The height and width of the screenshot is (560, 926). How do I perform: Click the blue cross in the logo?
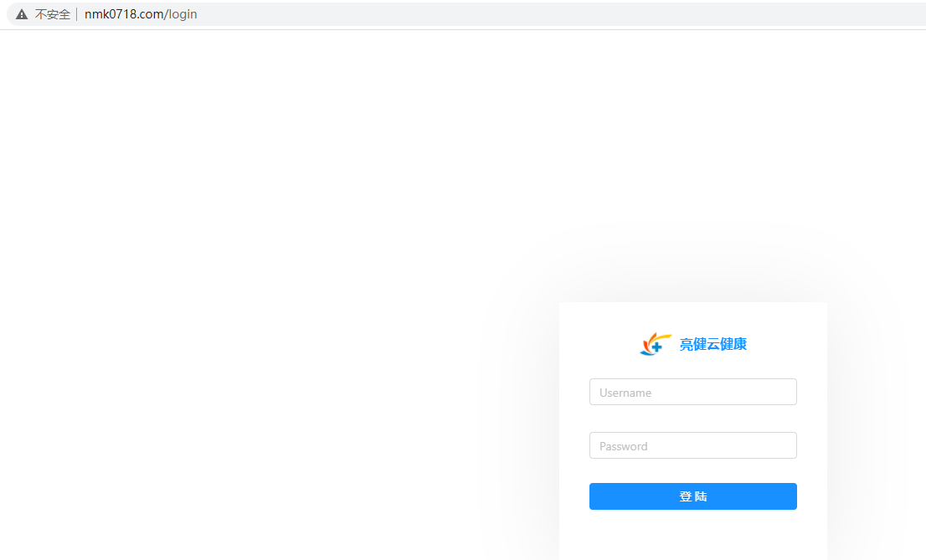tap(657, 347)
